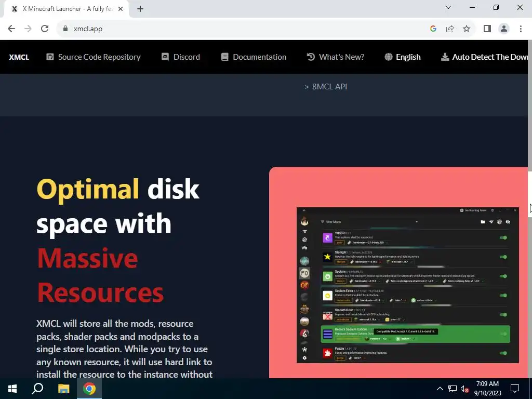Click 'Massive' heading word
The width and height of the screenshot is (532, 399).
point(87,258)
